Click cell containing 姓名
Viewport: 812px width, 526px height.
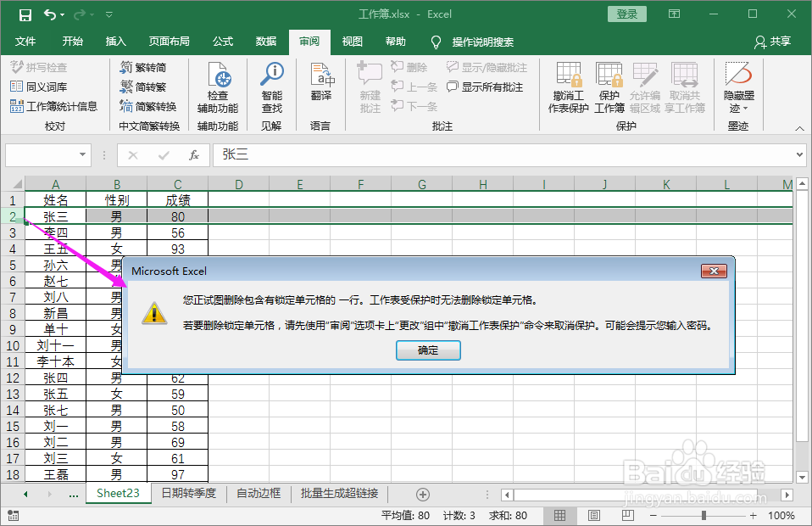[x=55, y=200]
